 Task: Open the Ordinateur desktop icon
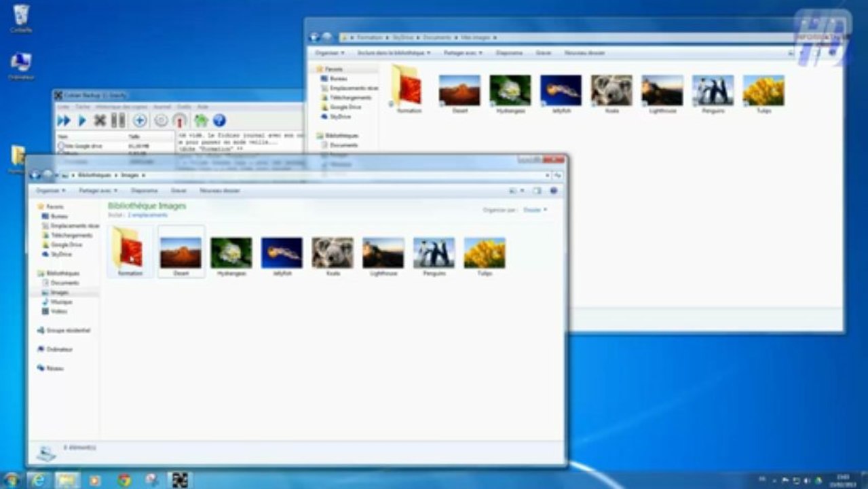(20, 67)
